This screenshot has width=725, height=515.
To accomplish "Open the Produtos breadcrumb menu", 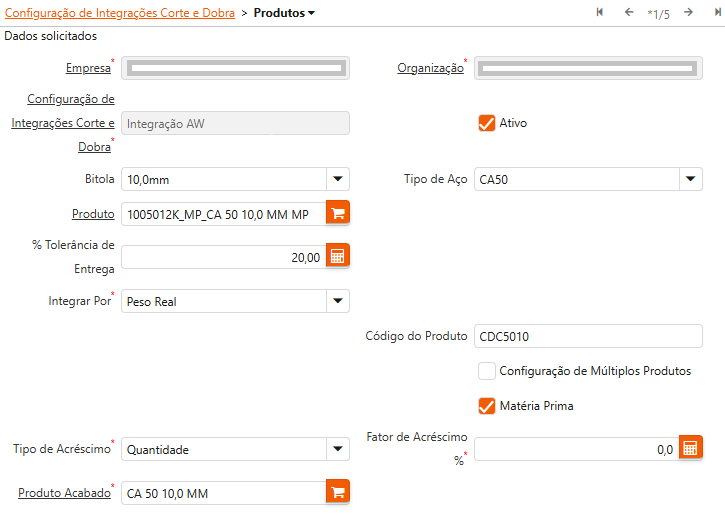I will click(x=284, y=13).
